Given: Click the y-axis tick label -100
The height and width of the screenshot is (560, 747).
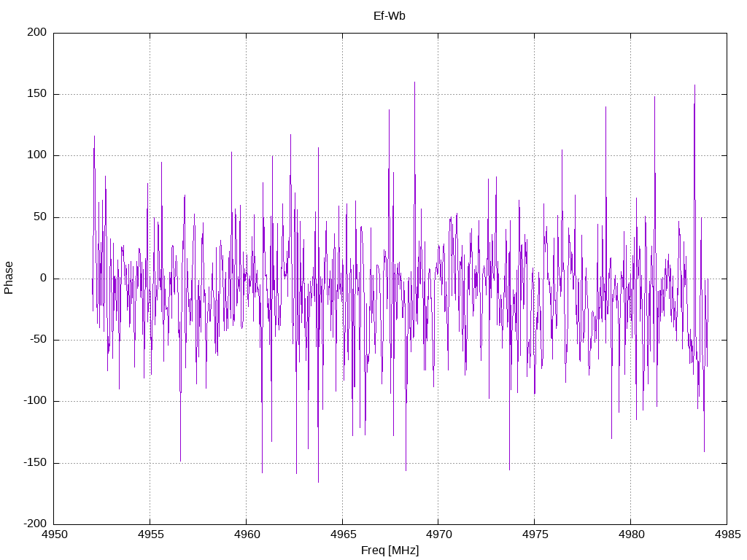Looking at the screenshot, I should [x=35, y=401].
